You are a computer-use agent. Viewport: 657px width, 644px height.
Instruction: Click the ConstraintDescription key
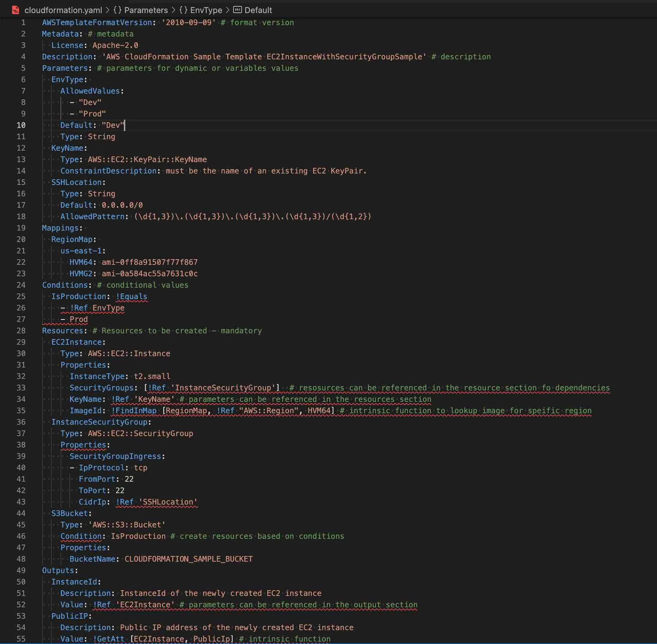(x=108, y=171)
